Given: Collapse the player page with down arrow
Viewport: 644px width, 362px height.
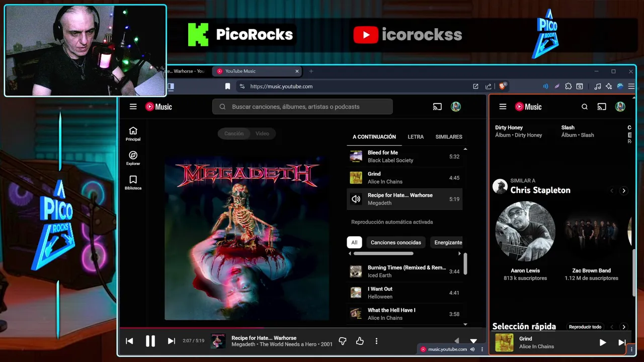Looking at the screenshot, I should pyautogui.click(x=473, y=341).
